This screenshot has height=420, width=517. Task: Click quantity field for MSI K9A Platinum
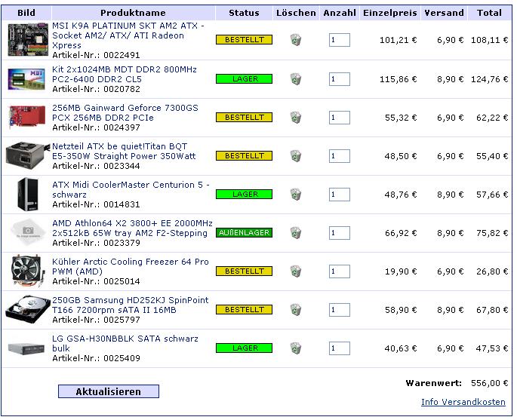coord(340,40)
